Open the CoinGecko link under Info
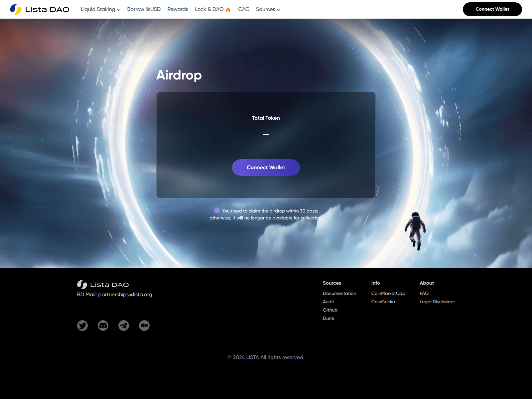Screen dimensions: 532x399 tap(383, 302)
